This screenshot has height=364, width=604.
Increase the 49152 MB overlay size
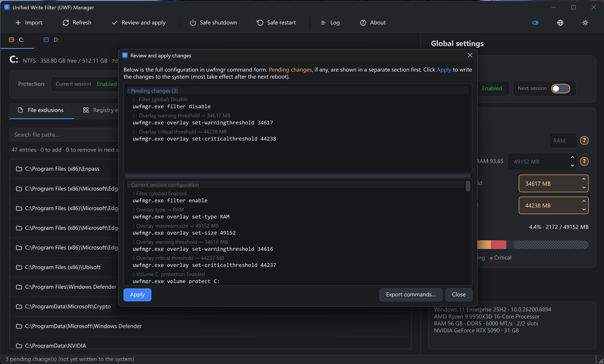click(572, 157)
